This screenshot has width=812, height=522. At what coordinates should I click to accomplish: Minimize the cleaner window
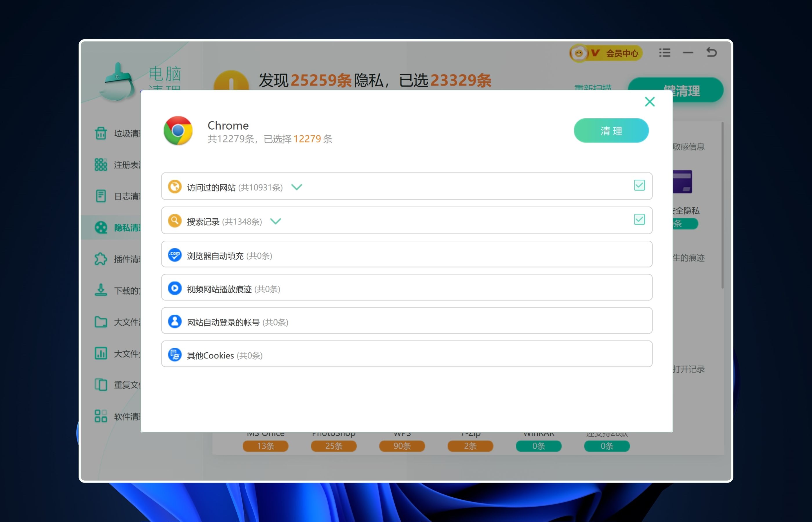[688, 52]
